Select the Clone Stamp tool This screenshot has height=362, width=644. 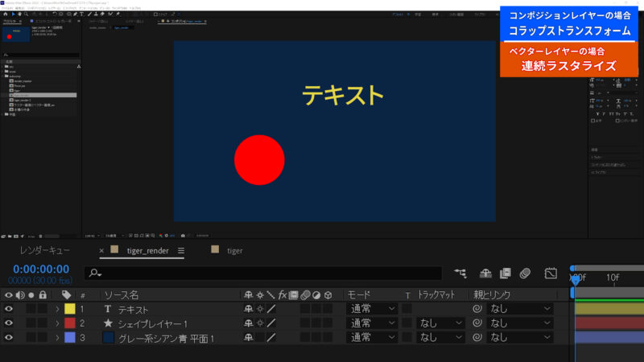(96, 14)
